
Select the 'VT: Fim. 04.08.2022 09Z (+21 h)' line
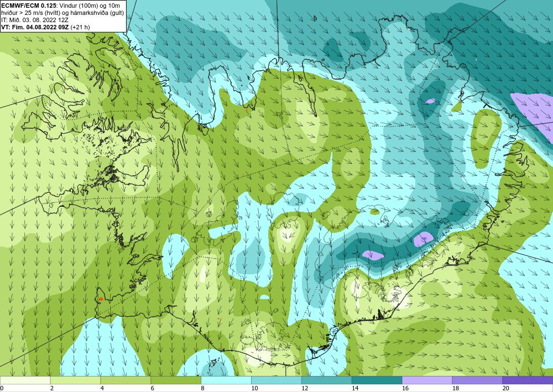45,27
